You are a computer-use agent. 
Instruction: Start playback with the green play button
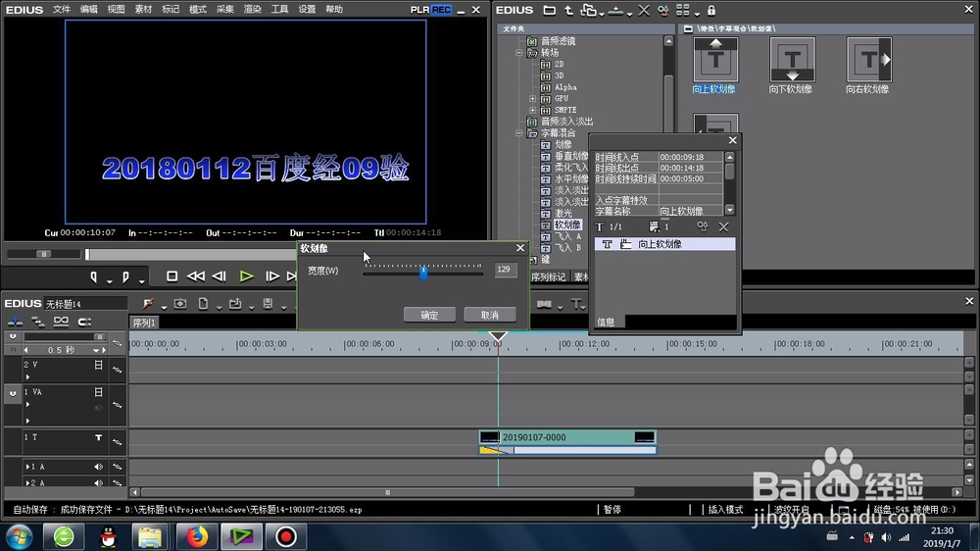click(246, 275)
